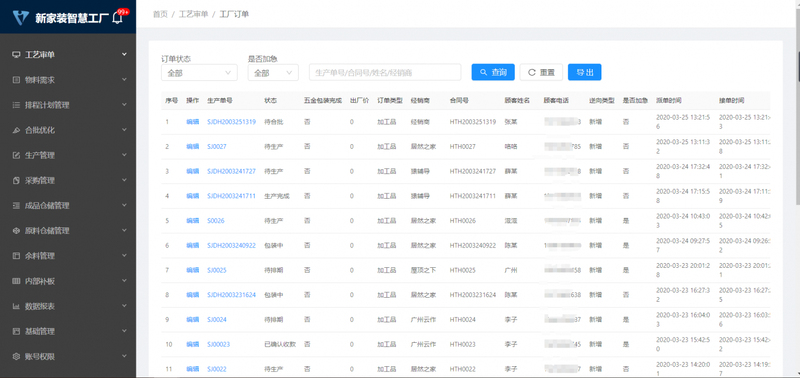Open order link SJDH2003241711
Viewport: 800px width, 378px height.
232,196
